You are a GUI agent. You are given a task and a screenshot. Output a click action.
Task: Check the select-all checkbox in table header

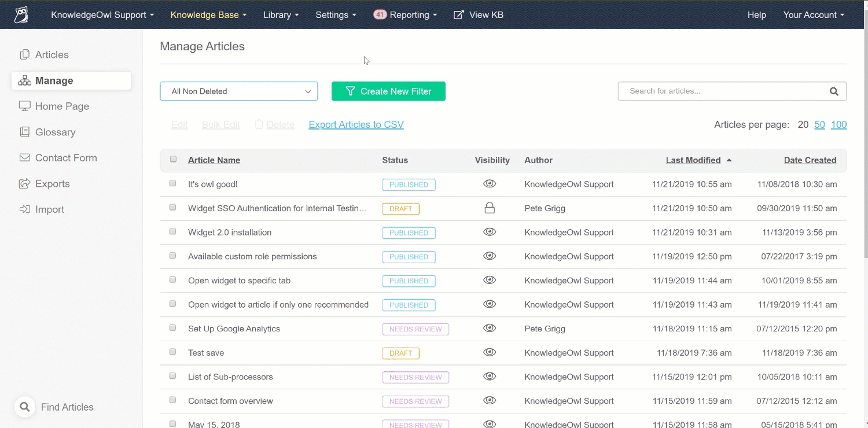(x=173, y=160)
